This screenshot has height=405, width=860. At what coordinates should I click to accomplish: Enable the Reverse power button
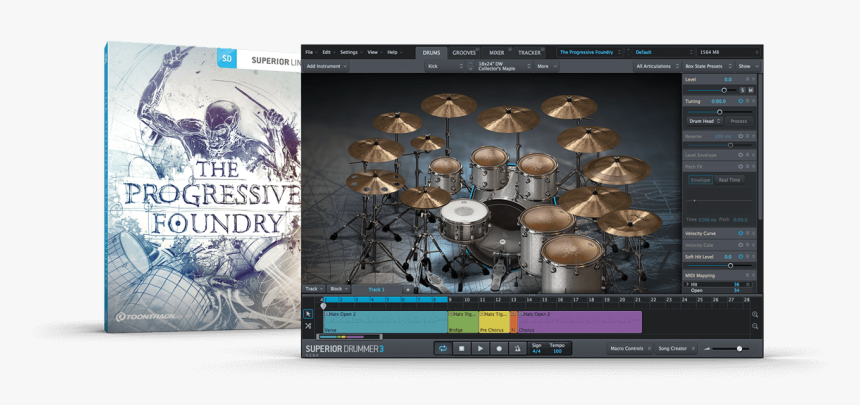pyautogui.click(x=741, y=136)
